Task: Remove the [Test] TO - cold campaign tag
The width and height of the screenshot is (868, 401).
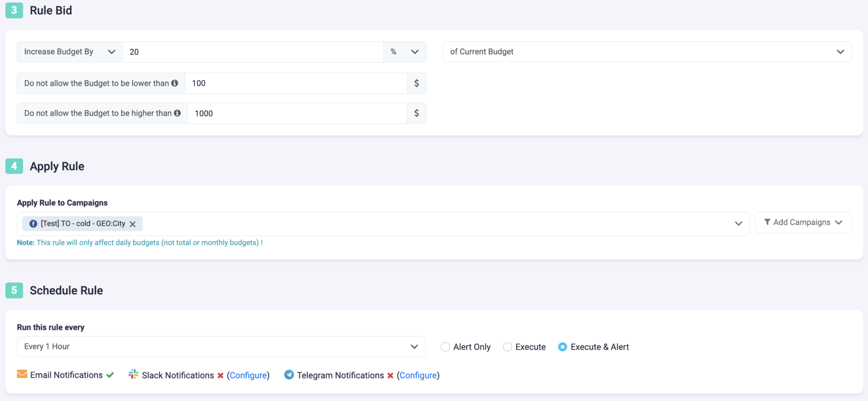Action: [x=133, y=224]
